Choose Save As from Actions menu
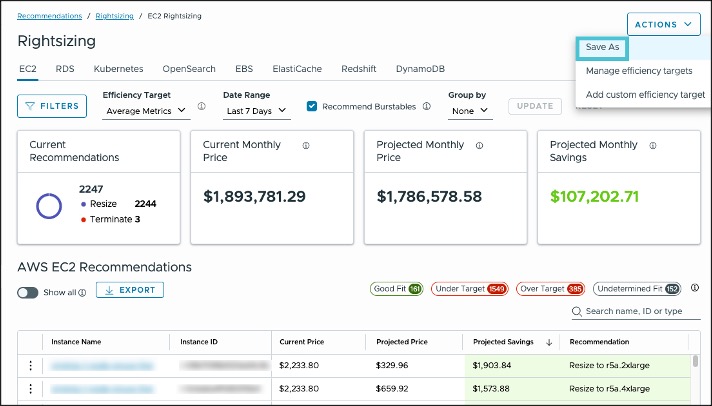712x406 pixels. [x=602, y=47]
